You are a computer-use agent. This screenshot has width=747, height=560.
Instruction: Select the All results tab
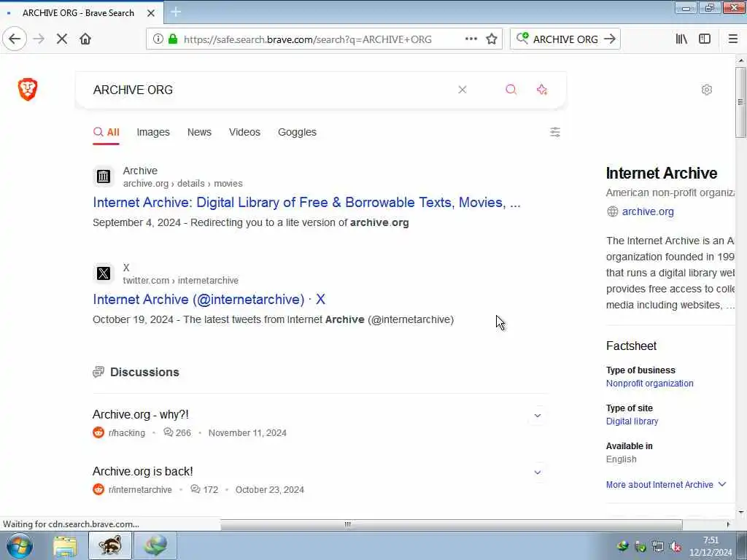[x=107, y=132]
